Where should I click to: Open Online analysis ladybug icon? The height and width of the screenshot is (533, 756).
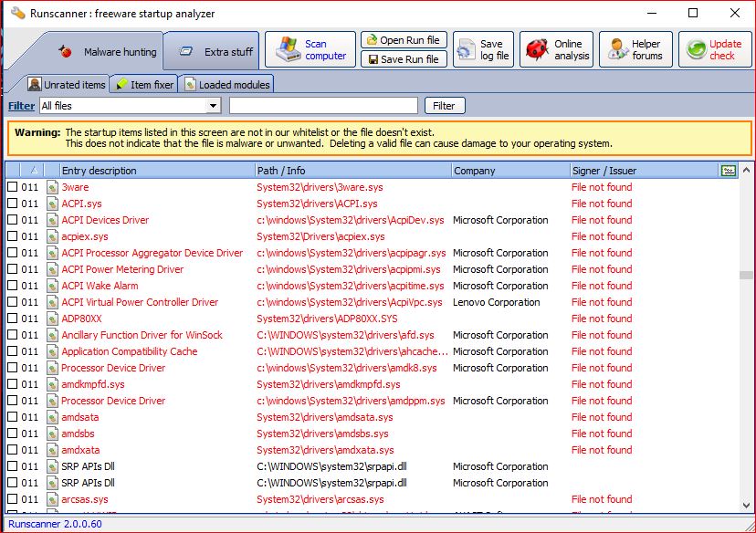pos(538,49)
